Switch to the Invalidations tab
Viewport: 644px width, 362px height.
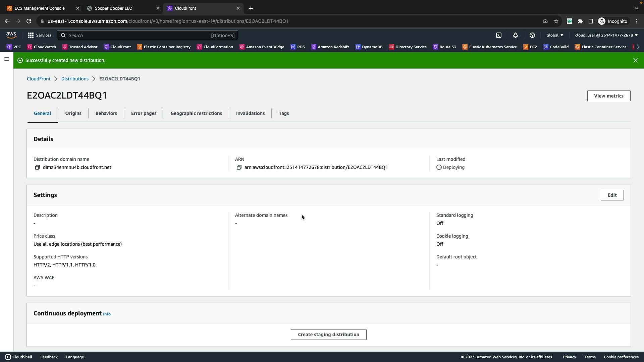(250, 113)
